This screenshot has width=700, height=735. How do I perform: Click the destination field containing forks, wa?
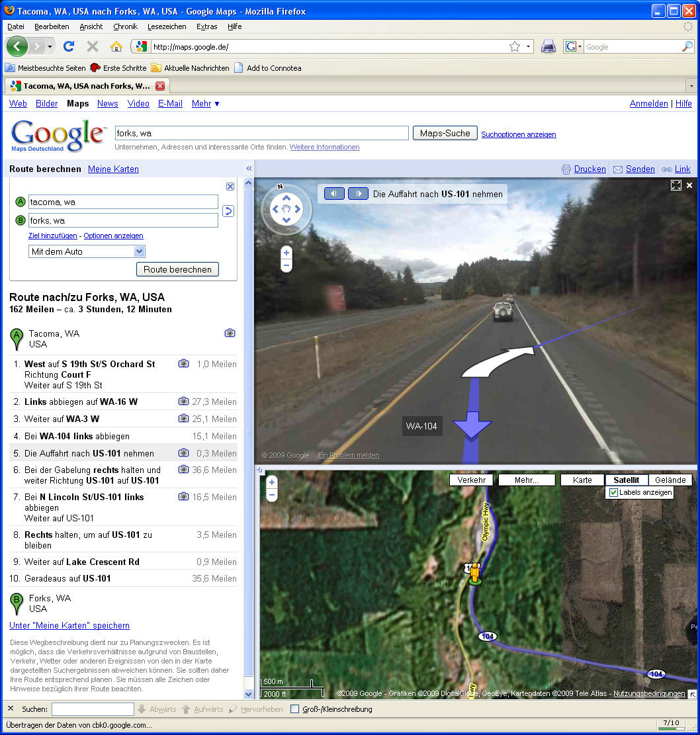click(123, 220)
